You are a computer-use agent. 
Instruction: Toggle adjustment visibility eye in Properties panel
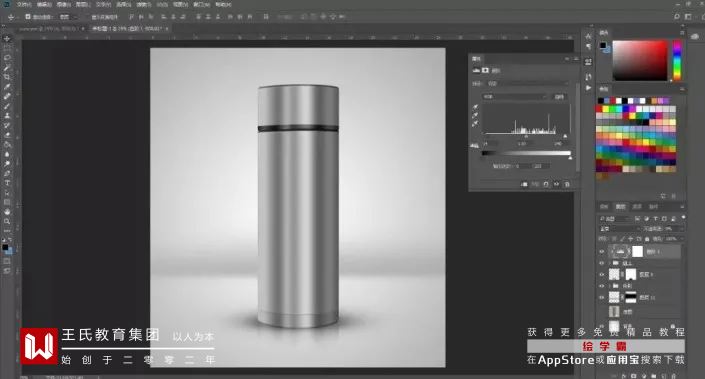pos(557,184)
